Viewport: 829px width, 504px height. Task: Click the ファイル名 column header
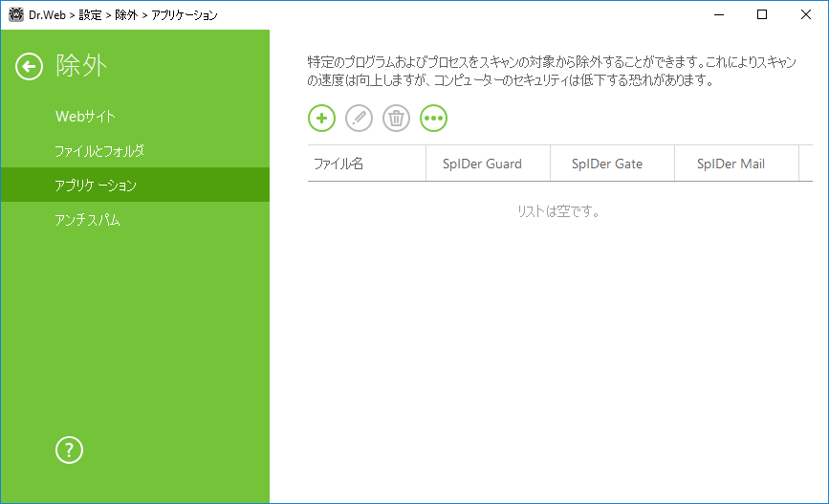366,164
